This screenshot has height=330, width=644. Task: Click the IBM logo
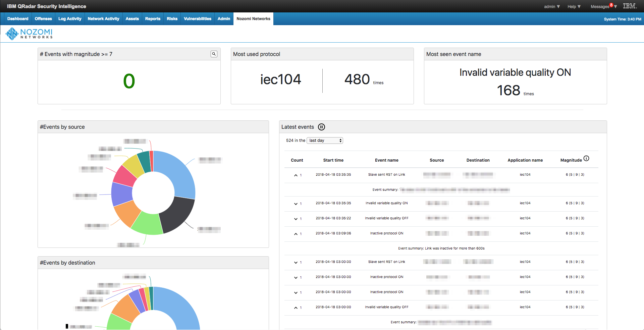point(630,6)
